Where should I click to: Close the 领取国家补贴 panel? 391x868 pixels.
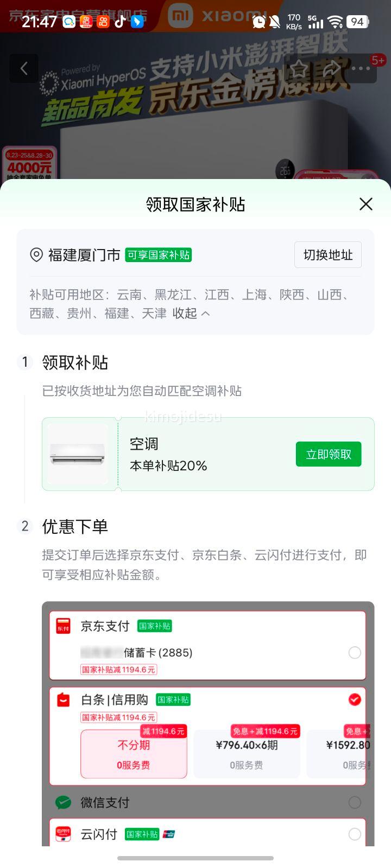click(x=366, y=204)
